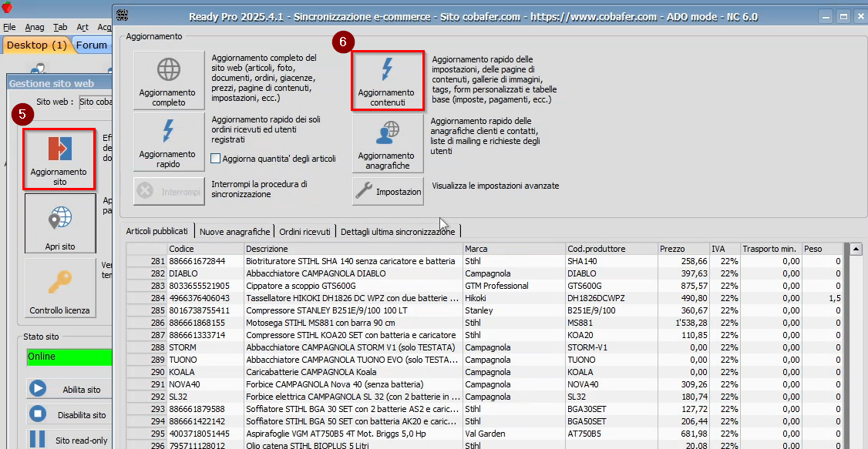Screen dimensions: 868x449
Task: Sort by Descrizione column header
Action: pyautogui.click(x=353, y=249)
